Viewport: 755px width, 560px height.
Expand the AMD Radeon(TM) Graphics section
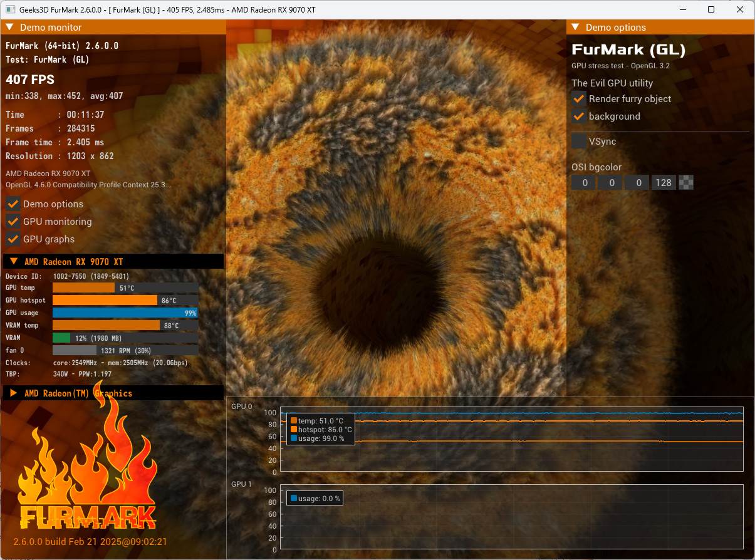click(13, 393)
